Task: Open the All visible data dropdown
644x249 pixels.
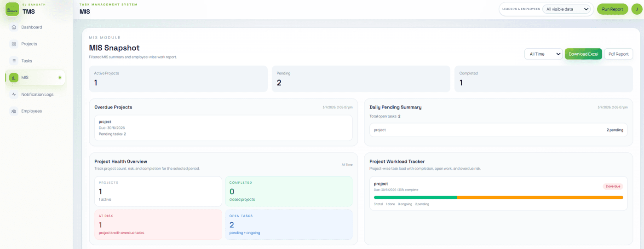Action: click(567, 9)
